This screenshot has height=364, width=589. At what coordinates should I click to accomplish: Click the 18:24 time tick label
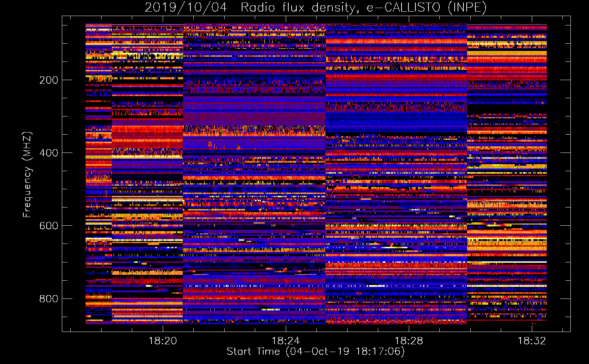(286, 341)
